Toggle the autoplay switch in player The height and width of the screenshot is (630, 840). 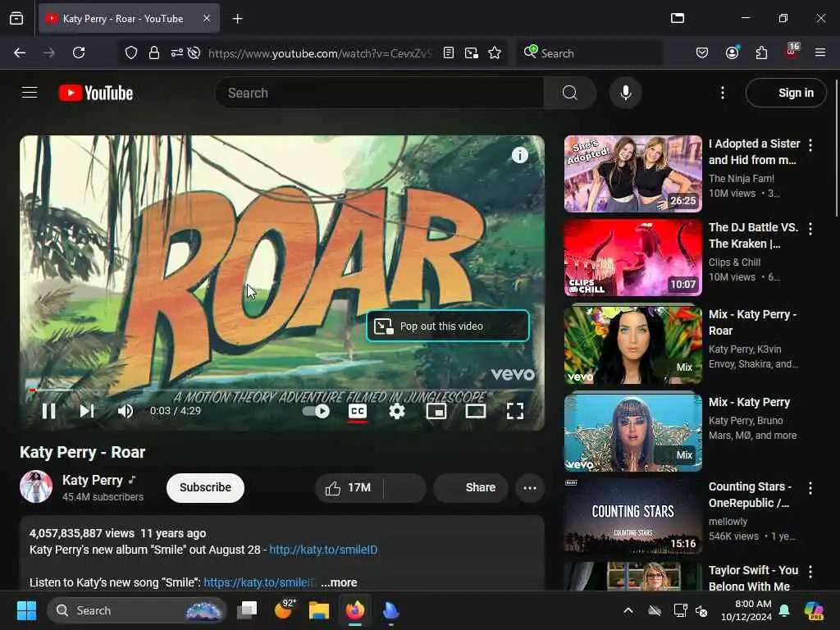[316, 411]
